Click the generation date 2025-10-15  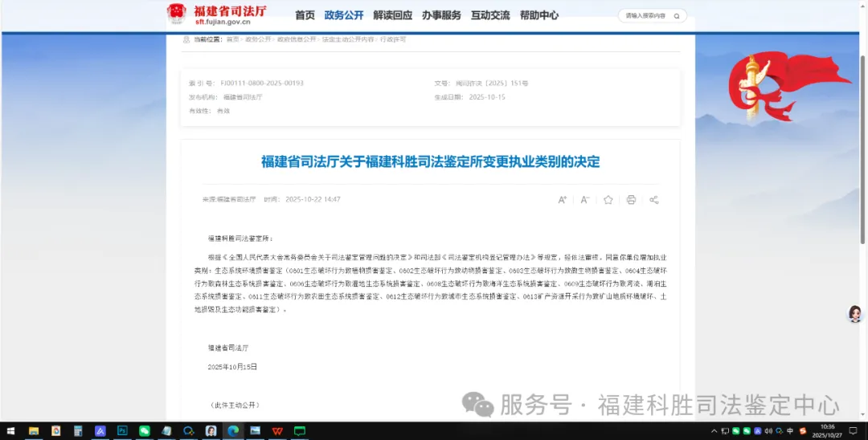487,97
